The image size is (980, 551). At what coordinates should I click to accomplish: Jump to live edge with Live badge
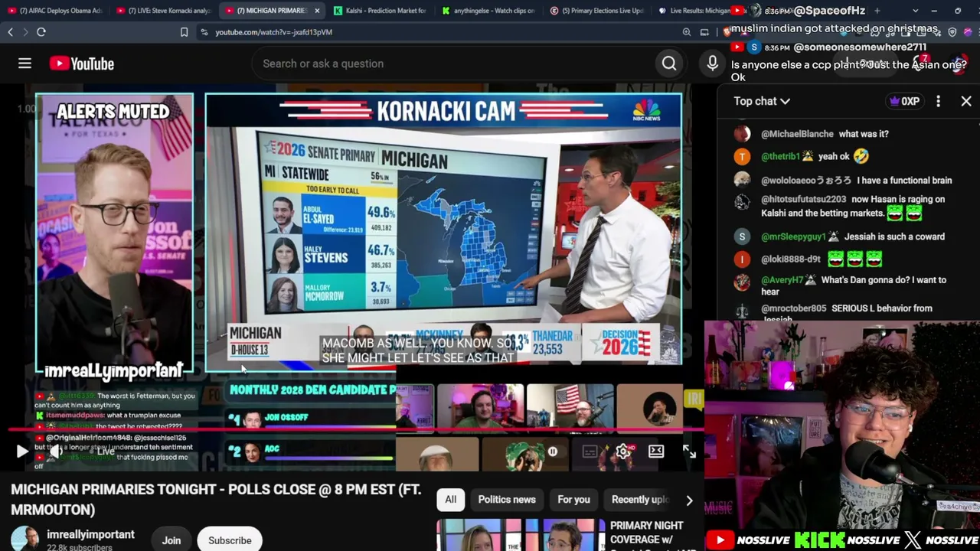[106, 452]
